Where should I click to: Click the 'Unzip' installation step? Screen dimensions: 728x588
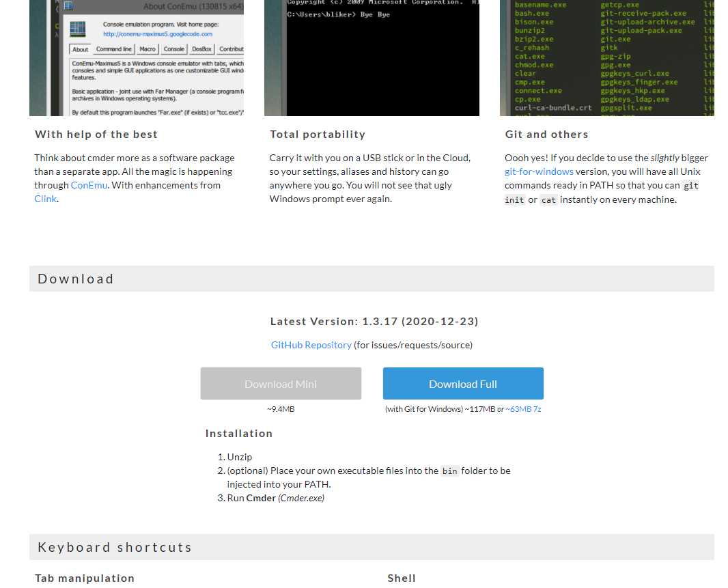[x=240, y=457]
